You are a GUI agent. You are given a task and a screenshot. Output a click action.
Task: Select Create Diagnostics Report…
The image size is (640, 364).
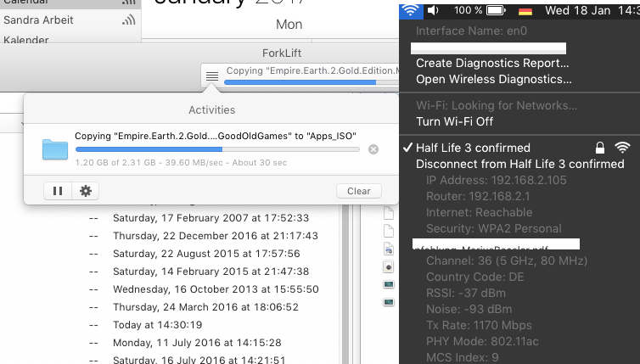[492, 64]
